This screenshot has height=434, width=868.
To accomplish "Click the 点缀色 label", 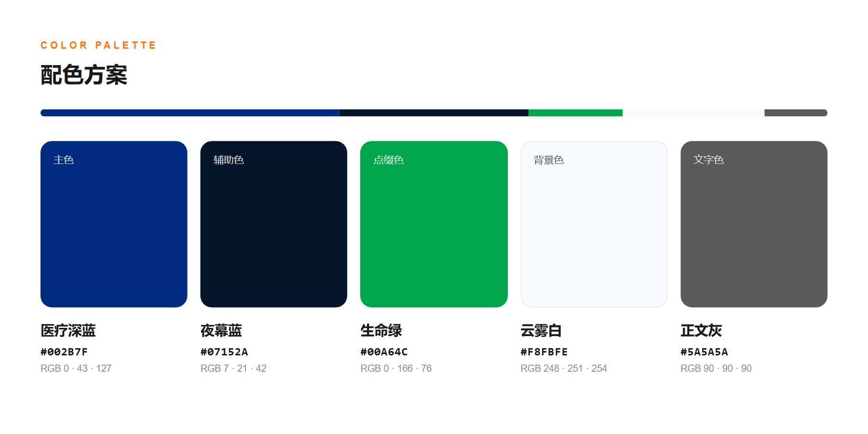I will click(389, 160).
